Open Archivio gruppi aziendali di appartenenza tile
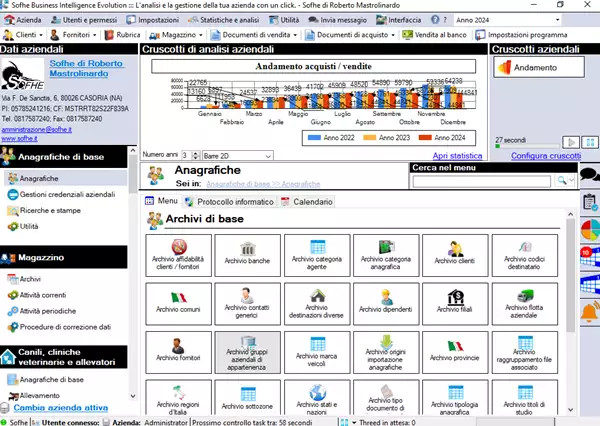600x426 pixels. tap(248, 353)
